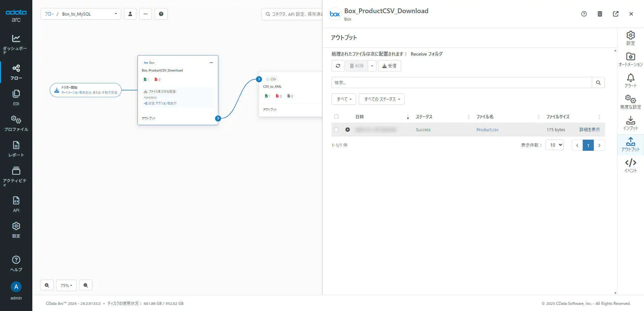
Task: Open the すべてのステータス status filter dropdown
Action: tap(382, 99)
